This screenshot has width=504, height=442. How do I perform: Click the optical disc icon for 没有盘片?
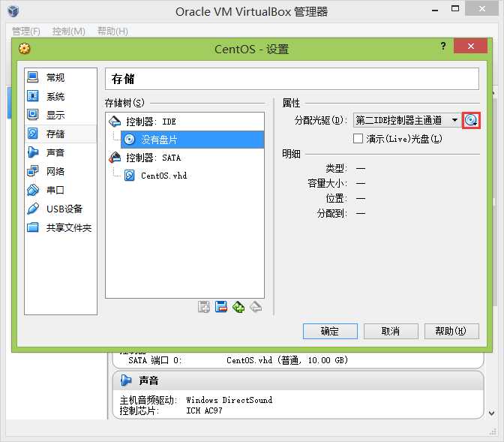click(x=129, y=140)
